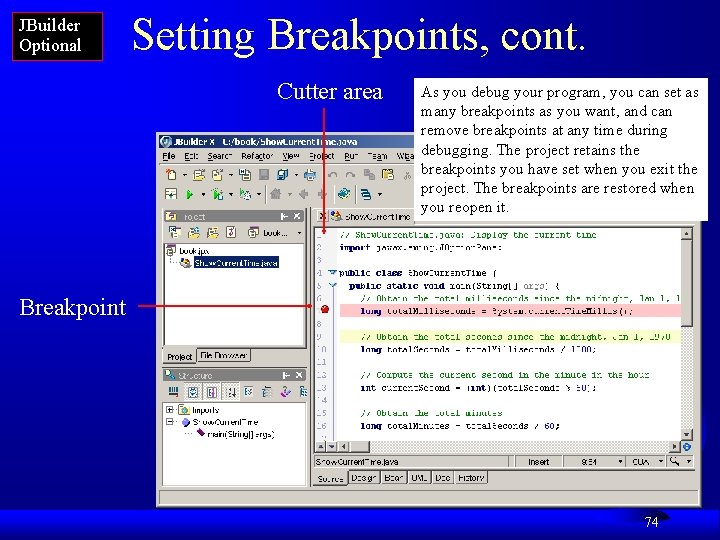Image resolution: width=720 pixels, height=540 pixels.
Task: Switch to the Design tab
Action: (363, 478)
